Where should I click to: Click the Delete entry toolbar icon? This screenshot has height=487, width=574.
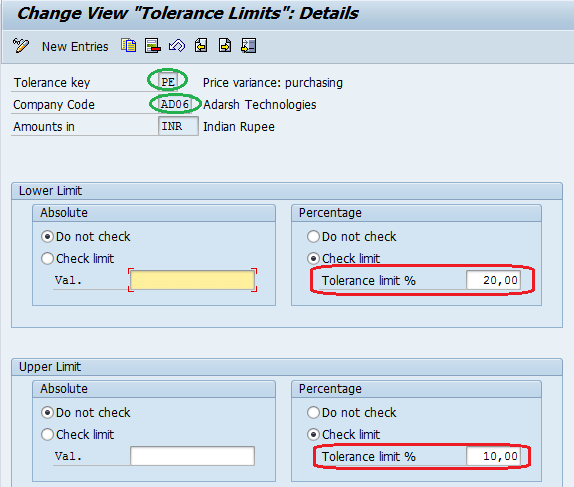pos(153,46)
